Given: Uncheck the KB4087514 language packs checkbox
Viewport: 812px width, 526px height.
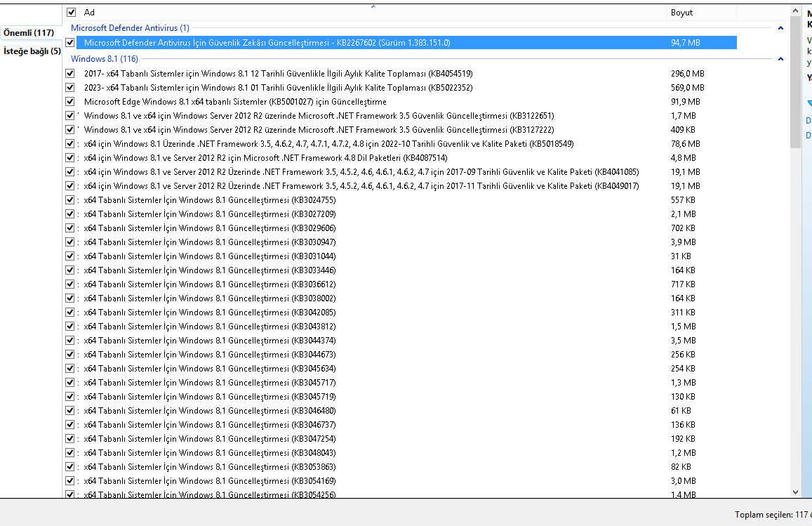Looking at the screenshot, I should [70, 157].
